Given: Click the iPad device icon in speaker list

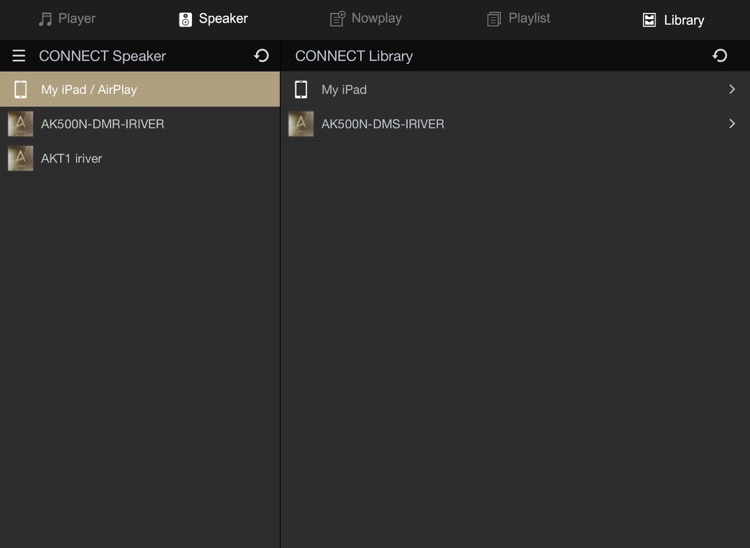Looking at the screenshot, I should 21,89.
